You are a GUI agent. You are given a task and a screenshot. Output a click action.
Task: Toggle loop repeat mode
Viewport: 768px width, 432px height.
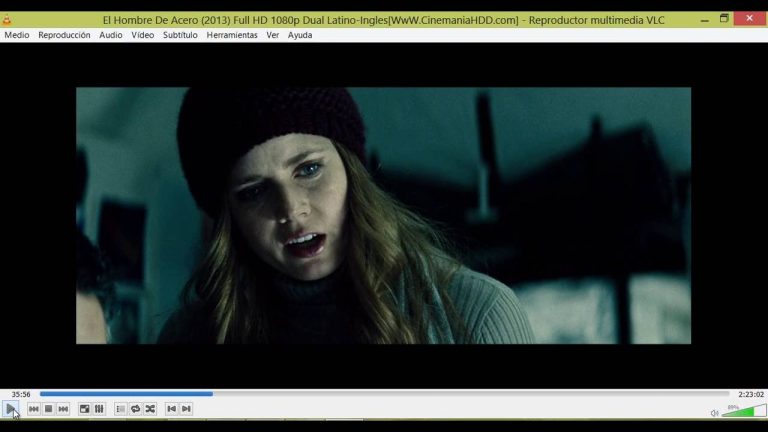[136, 408]
